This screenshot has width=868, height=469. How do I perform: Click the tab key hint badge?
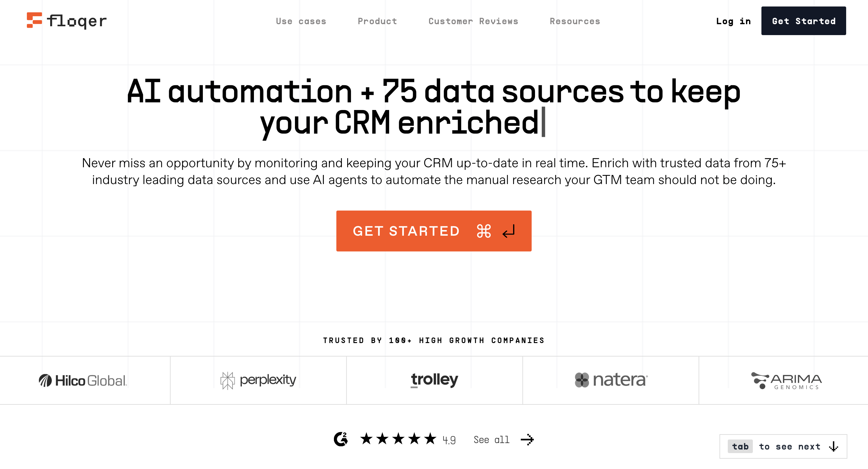pos(740,447)
